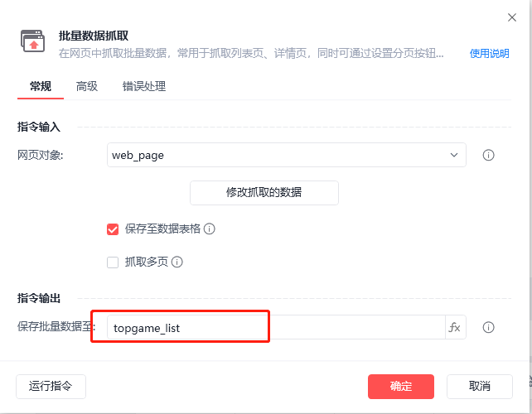
Task: Click the 修改抓取的数据 button
Action: pyautogui.click(x=264, y=193)
